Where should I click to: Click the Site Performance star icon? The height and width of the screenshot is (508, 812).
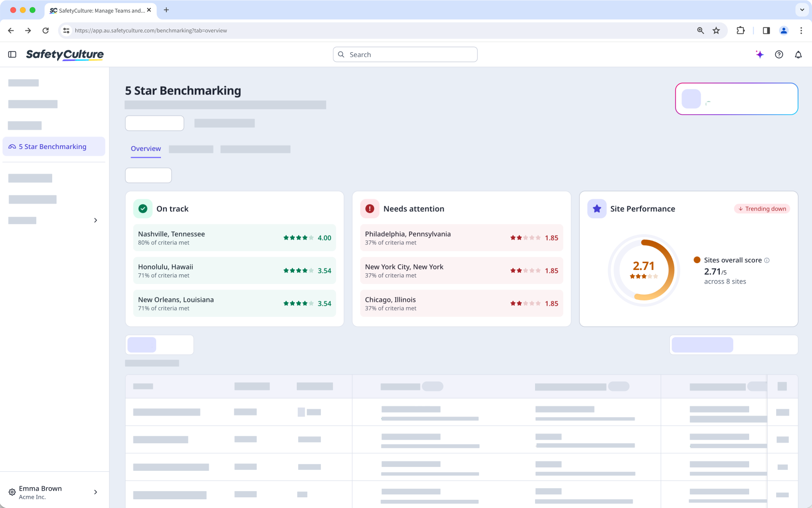pos(597,209)
